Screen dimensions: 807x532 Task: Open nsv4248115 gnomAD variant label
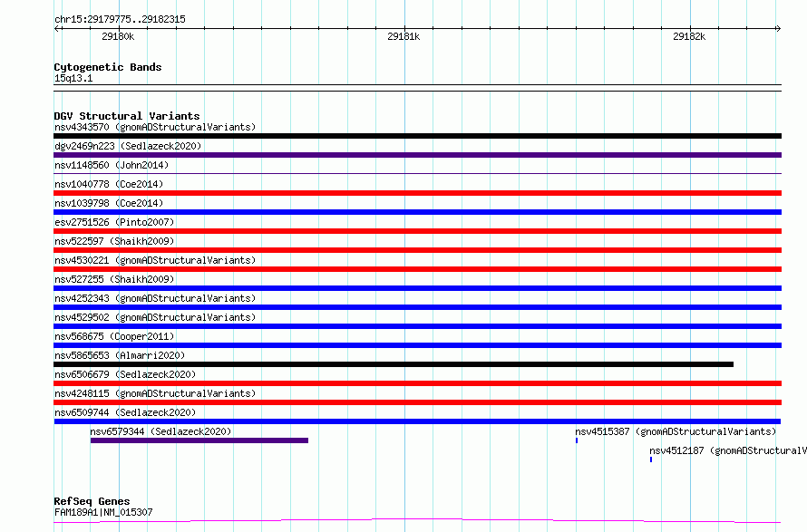155,393
